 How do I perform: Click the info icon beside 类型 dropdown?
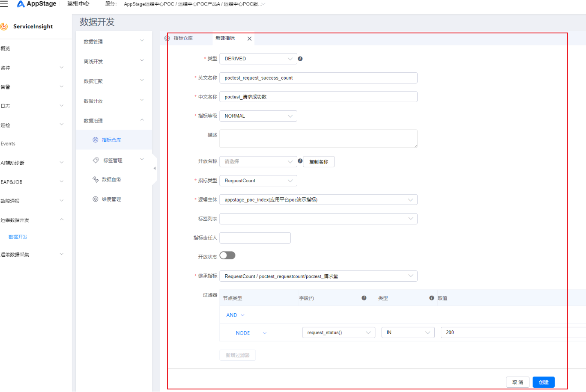[x=300, y=59]
